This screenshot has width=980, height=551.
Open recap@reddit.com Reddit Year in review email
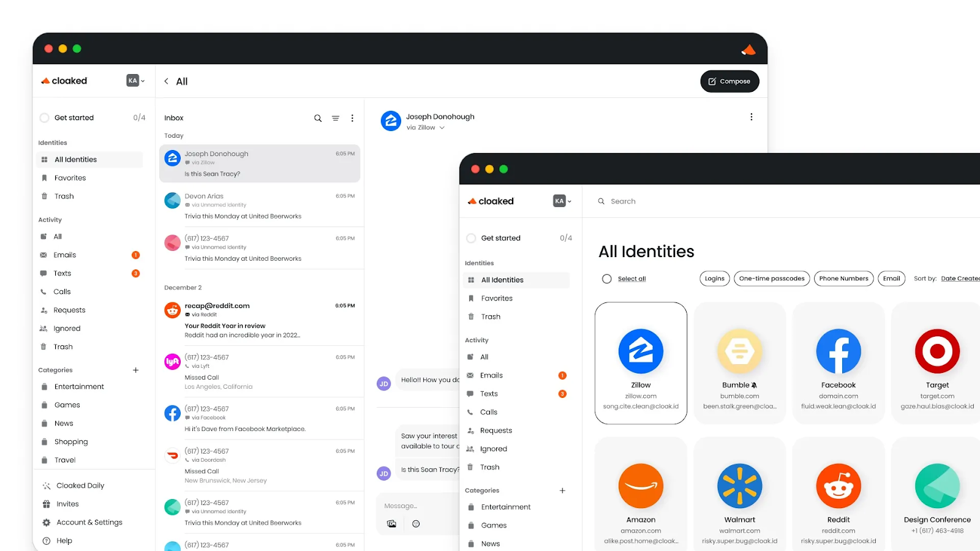coord(260,320)
